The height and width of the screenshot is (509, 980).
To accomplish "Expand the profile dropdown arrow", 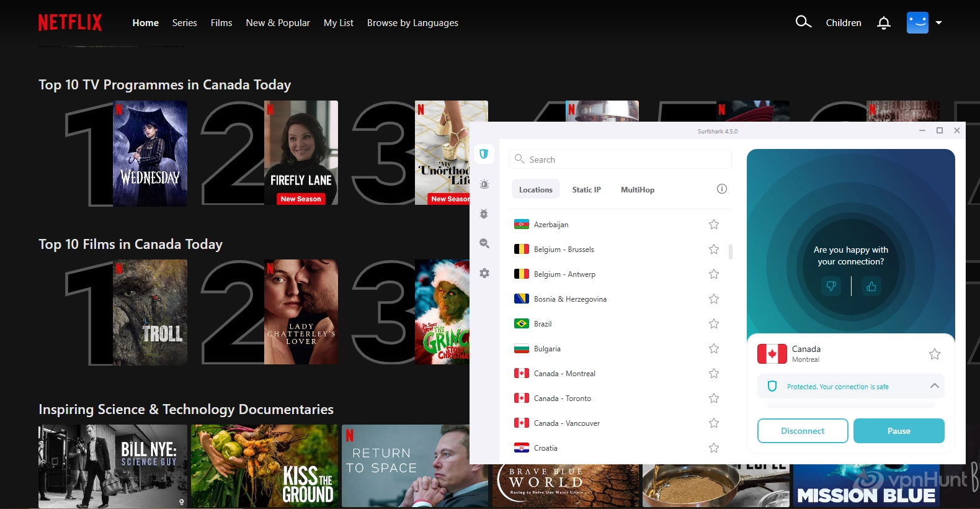I will (x=938, y=22).
